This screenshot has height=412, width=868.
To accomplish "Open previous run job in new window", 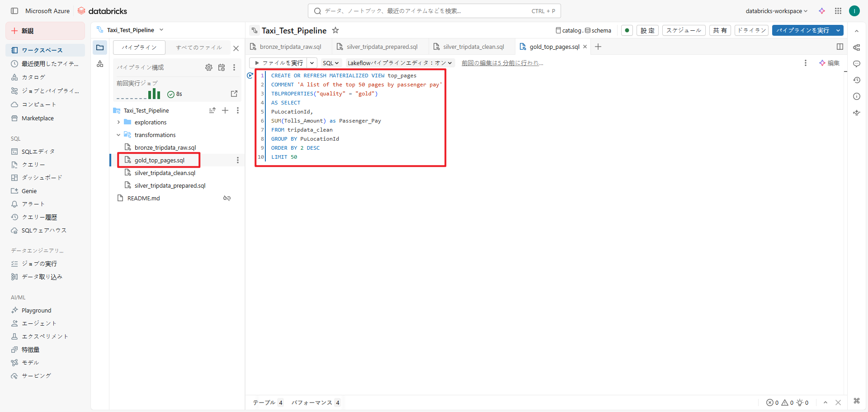I will pyautogui.click(x=234, y=94).
